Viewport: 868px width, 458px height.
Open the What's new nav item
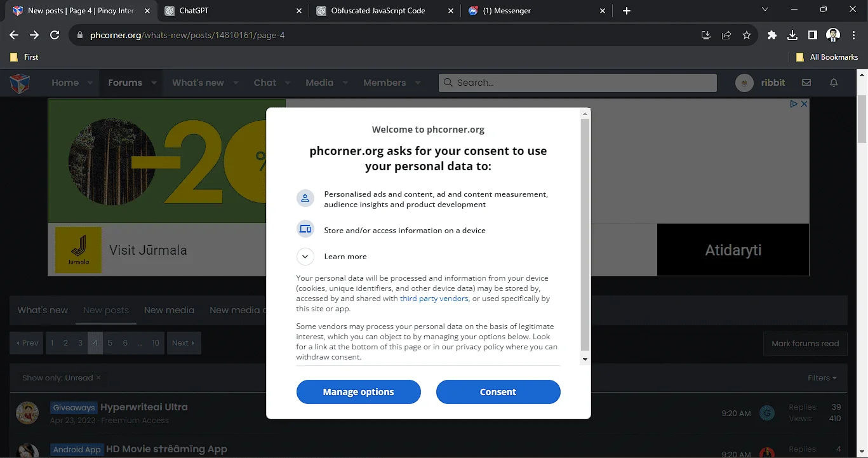pyautogui.click(x=198, y=83)
